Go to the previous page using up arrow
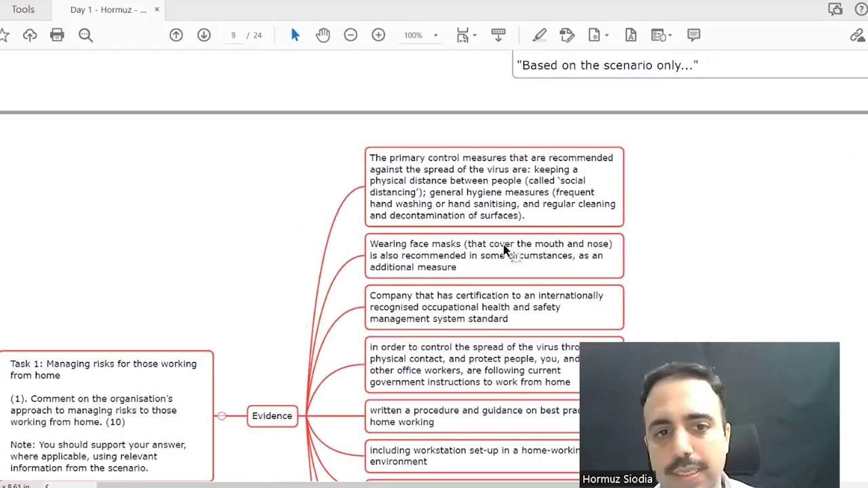868x488 pixels. [176, 35]
